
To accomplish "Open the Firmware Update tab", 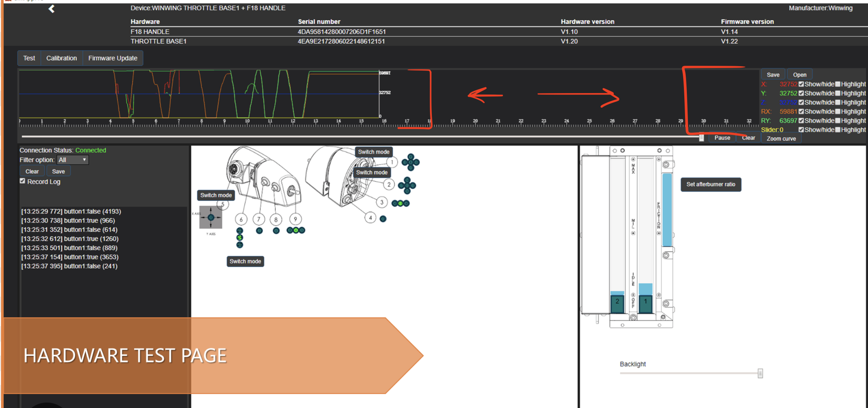I will pyautogui.click(x=113, y=58).
